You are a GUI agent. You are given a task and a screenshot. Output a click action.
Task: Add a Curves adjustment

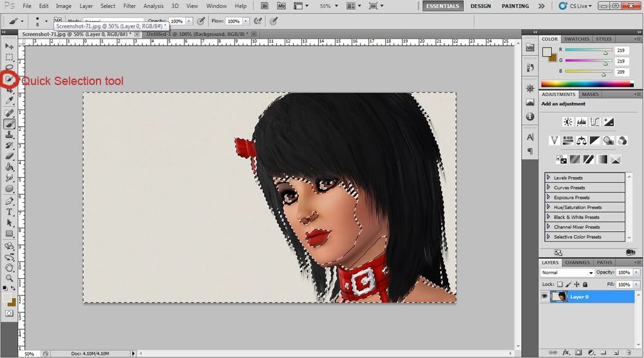click(595, 122)
